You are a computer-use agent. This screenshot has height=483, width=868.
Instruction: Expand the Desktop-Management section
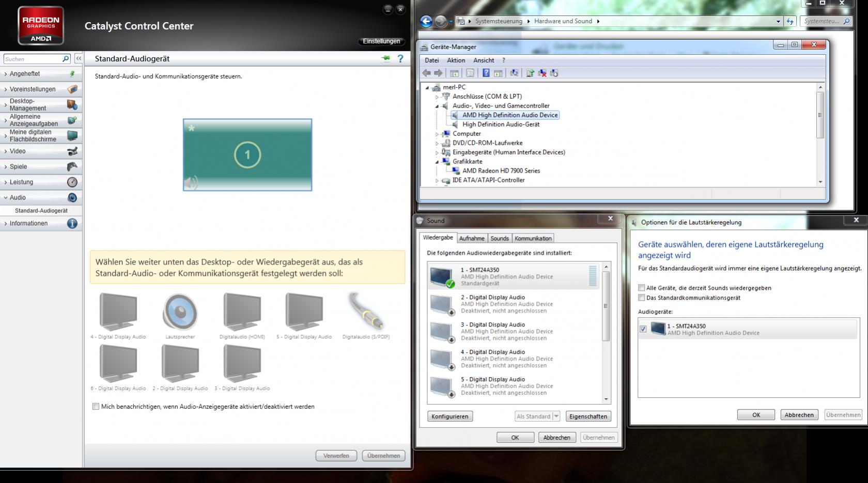pyautogui.click(x=41, y=105)
